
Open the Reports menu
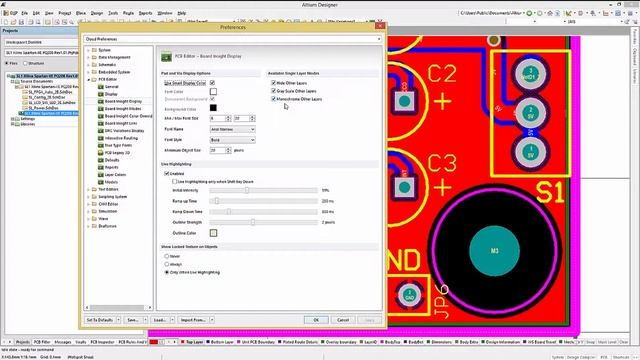tap(145, 13)
